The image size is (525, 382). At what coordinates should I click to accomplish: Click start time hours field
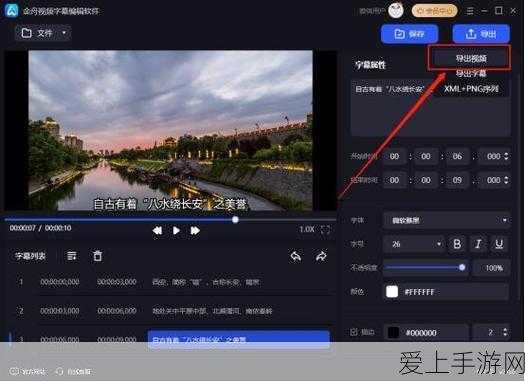pyautogui.click(x=394, y=156)
